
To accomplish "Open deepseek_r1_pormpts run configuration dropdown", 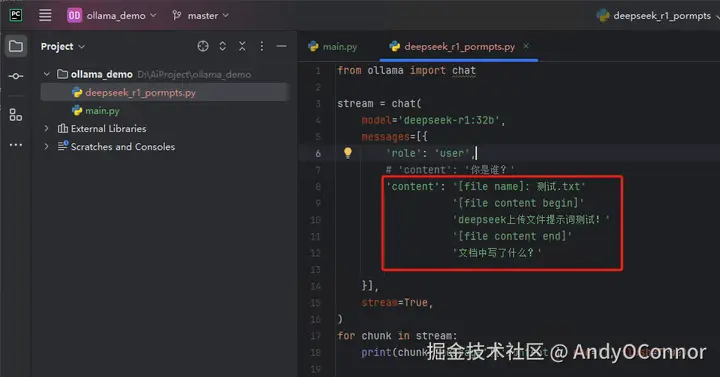I will point(658,16).
